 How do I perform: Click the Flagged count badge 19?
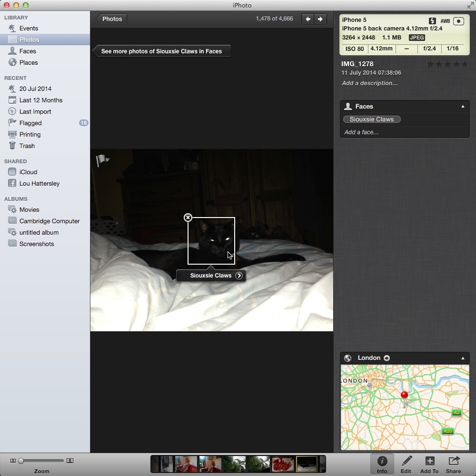[83, 123]
